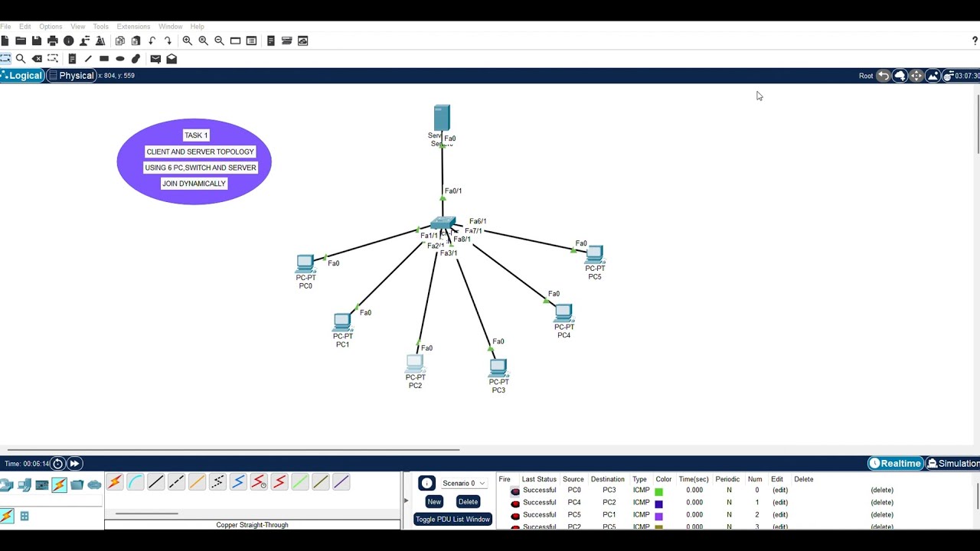Click the Paste toolbar icon
Image resolution: width=980 pixels, height=551 pixels.
coord(136,41)
